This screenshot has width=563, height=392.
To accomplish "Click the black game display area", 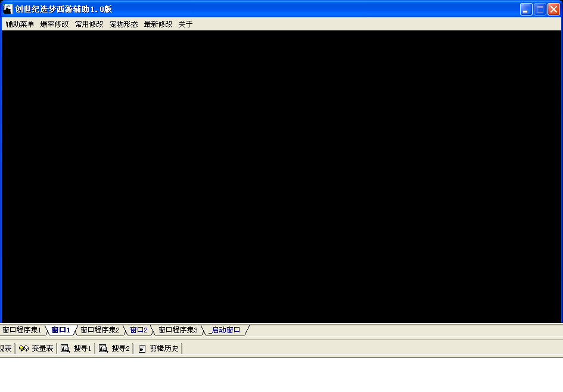I will click(x=281, y=176).
